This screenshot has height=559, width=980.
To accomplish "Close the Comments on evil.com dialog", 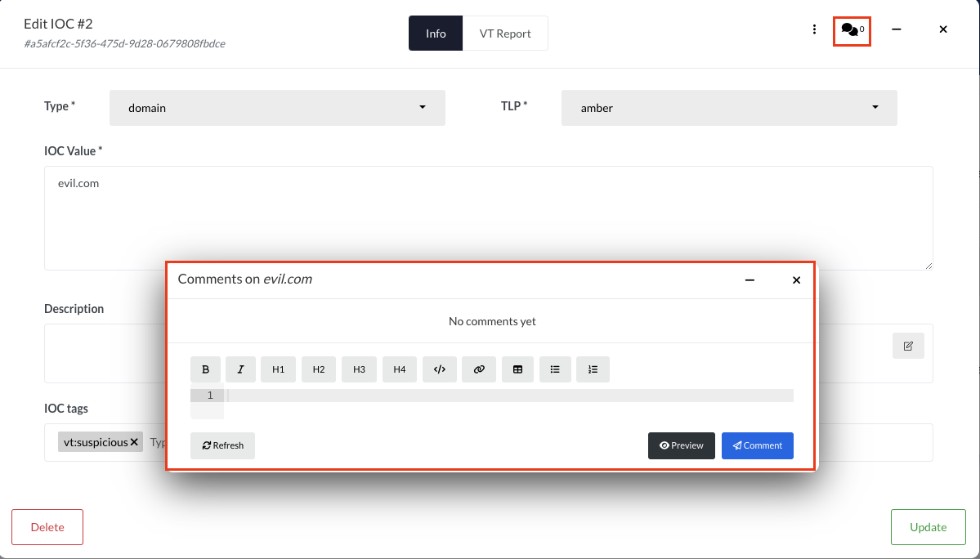I will click(x=796, y=279).
